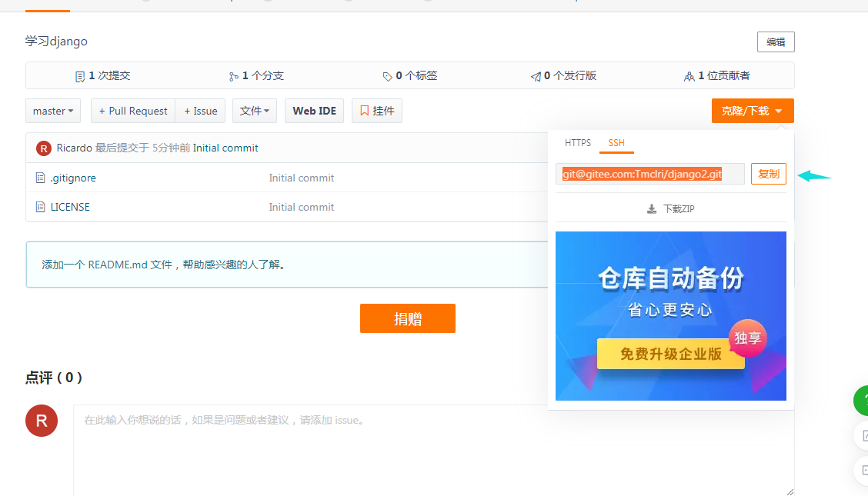The width and height of the screenshot is (868, 496).
Task: Click the download icon beside 下载ZIP
Action: pos(652,208)
